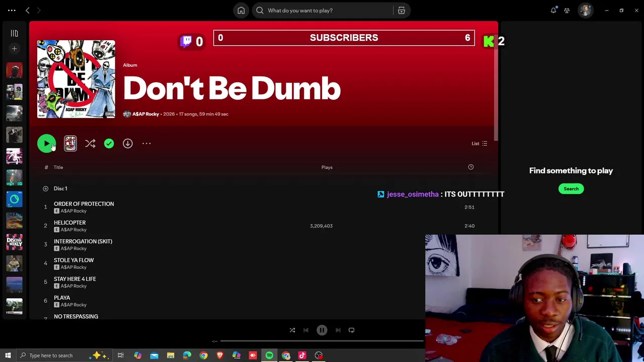The width and height of the screenshot is (644, 362).
Task: Open the Discover Weekly playlist in sidebar
Action: (x=14, y=242)
